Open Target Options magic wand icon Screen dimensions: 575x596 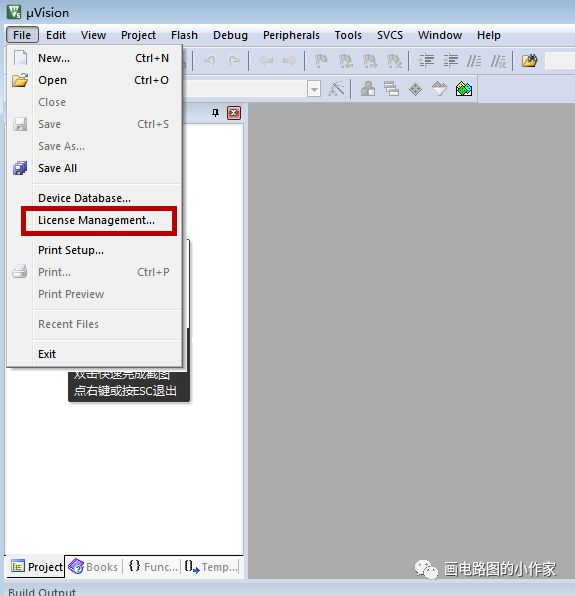click(336, 89)
